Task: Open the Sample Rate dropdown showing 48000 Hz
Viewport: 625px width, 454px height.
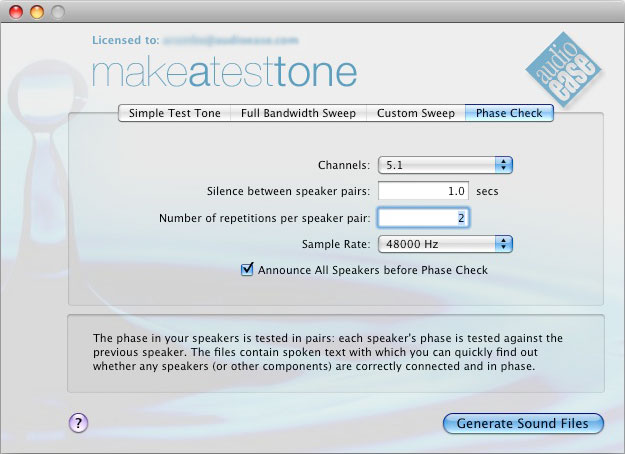Action: pos(445,244)
